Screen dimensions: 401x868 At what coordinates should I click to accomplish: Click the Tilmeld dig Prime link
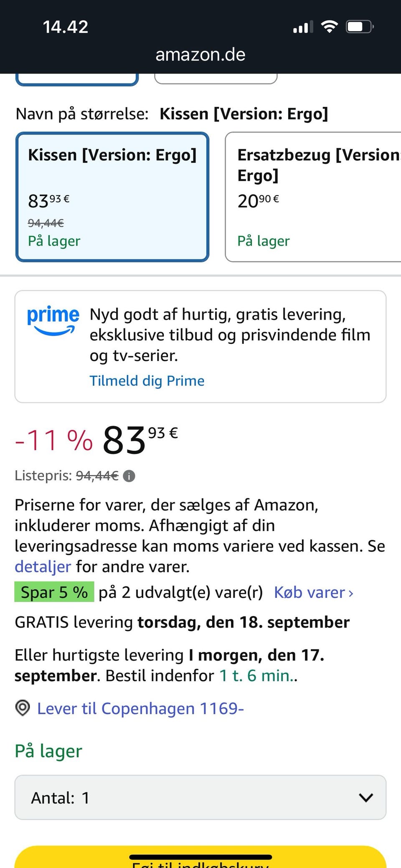tap(147, 381)
